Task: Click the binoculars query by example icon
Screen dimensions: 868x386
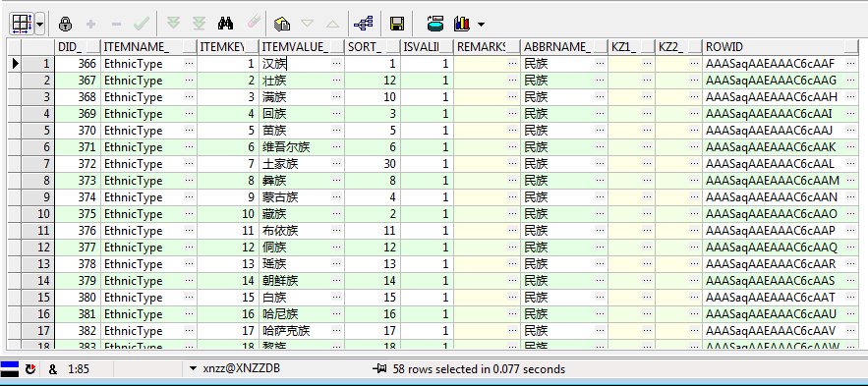Action: click(225, 24)
